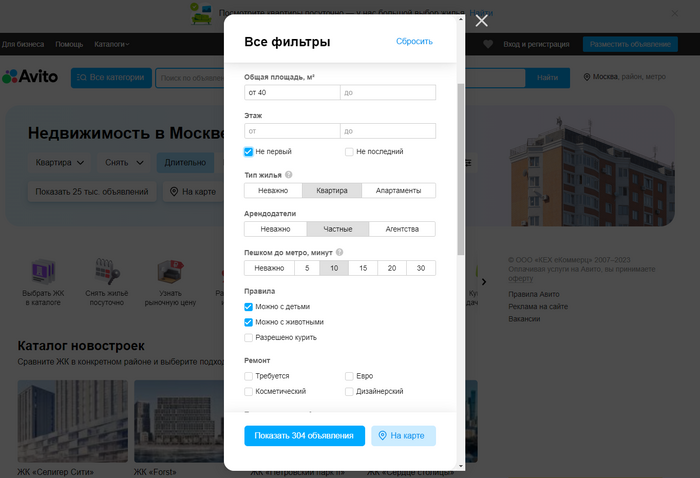Select 'Апартаменты' housing type
This screenshot has width=700, height=478.
398,191
